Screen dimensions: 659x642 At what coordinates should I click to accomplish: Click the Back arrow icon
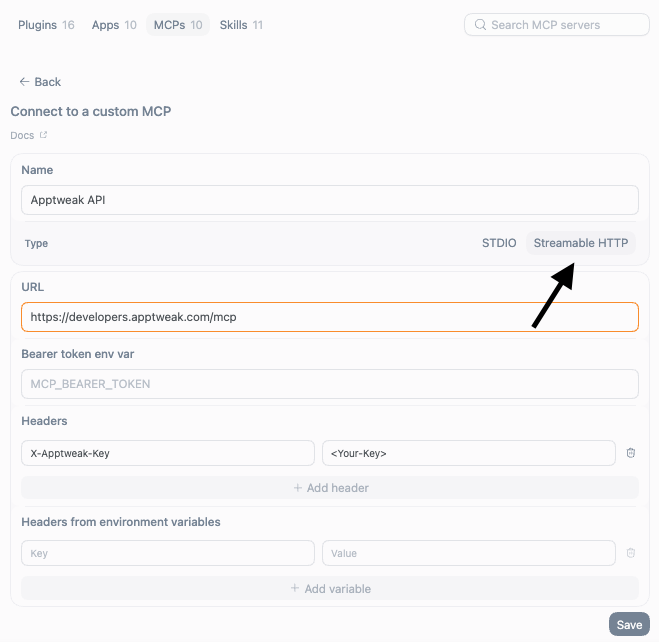[24, 82]
